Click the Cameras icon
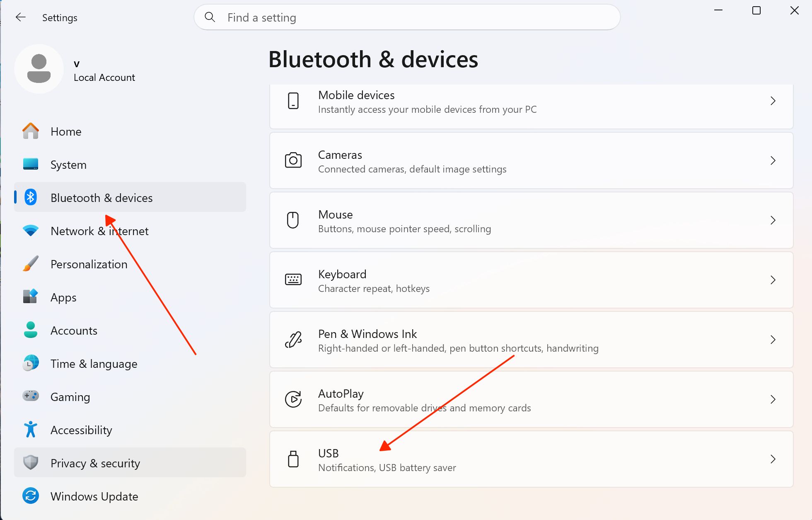 (x=293, y=160)
